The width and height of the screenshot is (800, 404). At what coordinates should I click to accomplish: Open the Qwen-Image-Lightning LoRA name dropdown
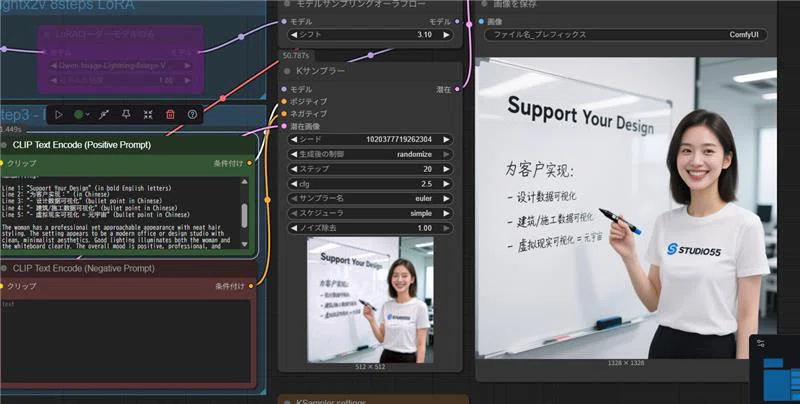120,66
